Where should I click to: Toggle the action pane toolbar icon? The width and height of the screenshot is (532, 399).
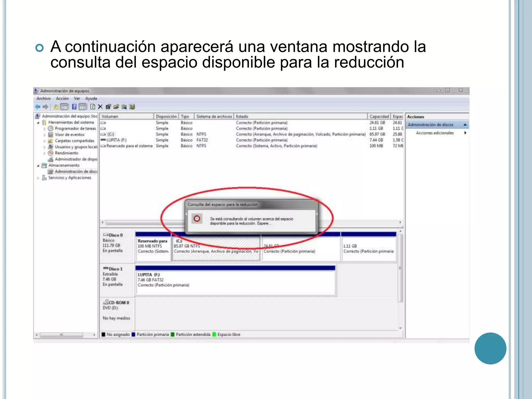point(82,107)
